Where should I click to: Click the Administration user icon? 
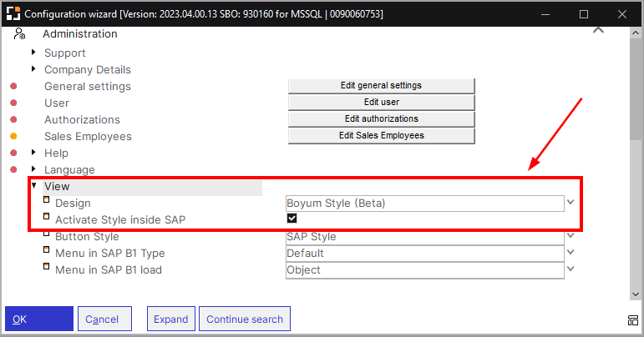coord(19,33)
